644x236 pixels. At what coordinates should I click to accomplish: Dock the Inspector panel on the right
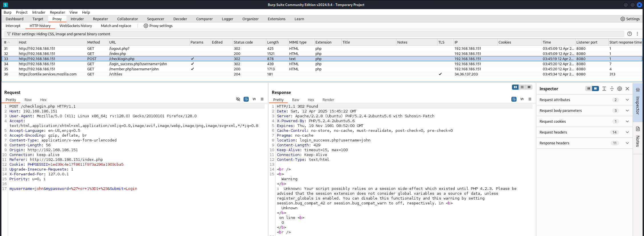click(x=596, y=89)
